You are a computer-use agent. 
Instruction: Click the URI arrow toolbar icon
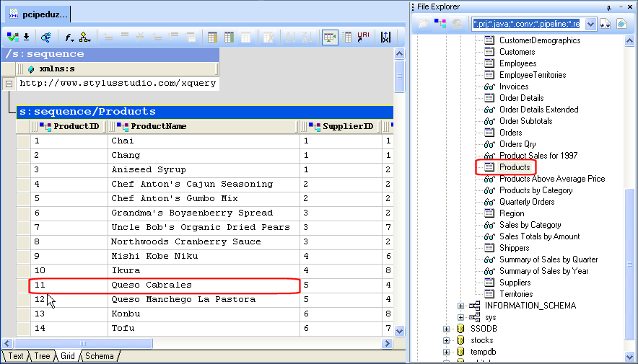(363, 37)
